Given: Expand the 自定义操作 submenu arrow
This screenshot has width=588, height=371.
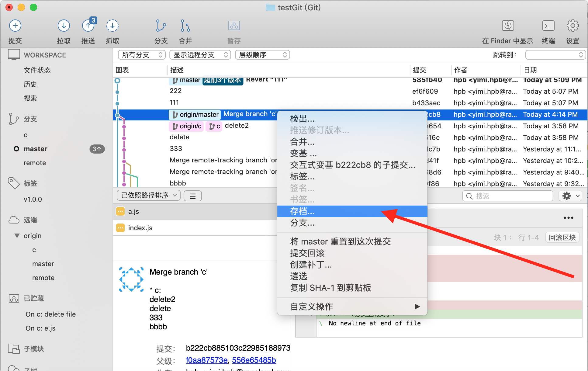Looking at the screenshot, I should [x=417, y=307].
